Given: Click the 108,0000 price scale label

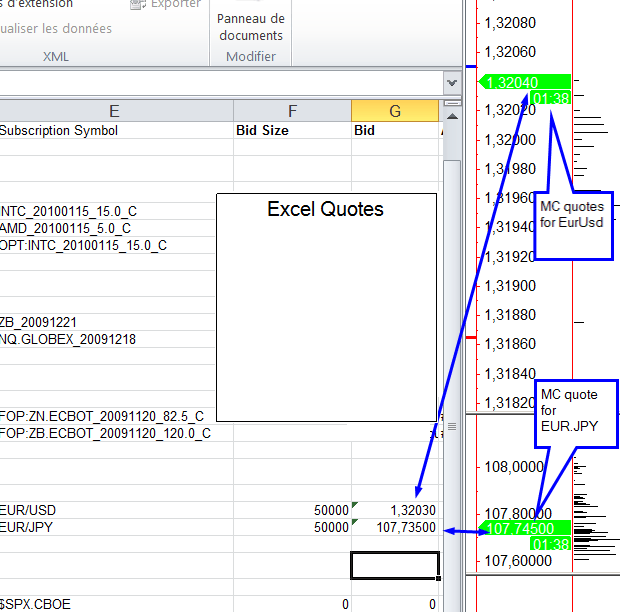Looking at the screenshot, I should tap(514, 467).
